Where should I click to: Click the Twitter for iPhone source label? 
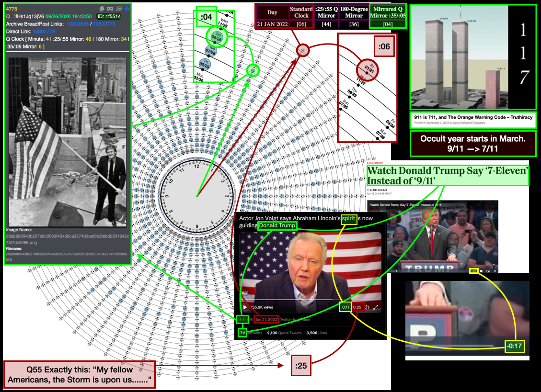(x=295, y=320)
